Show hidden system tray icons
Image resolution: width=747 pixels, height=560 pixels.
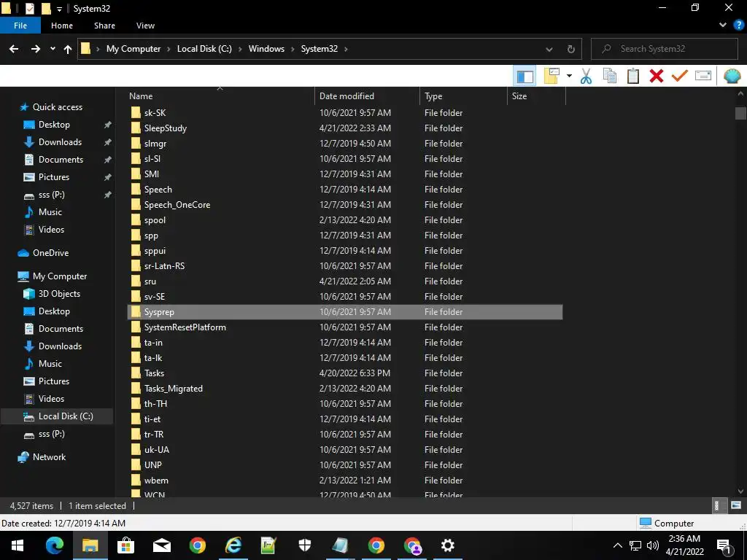click(617, 545)
